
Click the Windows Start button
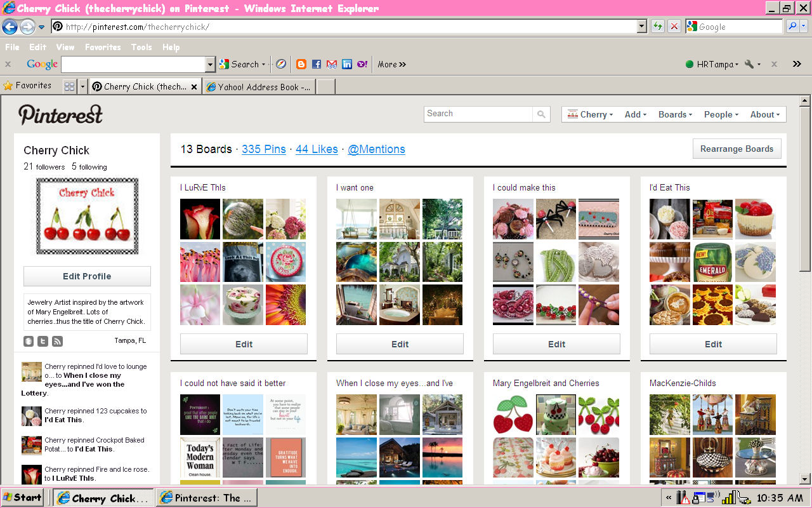(22, 497)
